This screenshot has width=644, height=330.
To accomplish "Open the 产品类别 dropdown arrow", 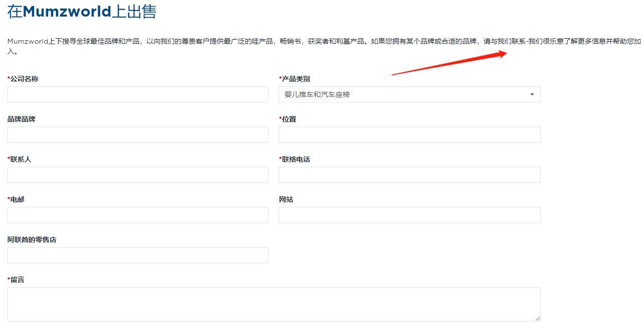I will 532,94.
